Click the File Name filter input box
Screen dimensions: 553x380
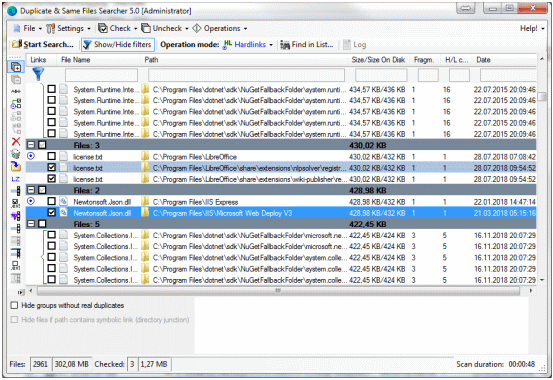[101, 75]
